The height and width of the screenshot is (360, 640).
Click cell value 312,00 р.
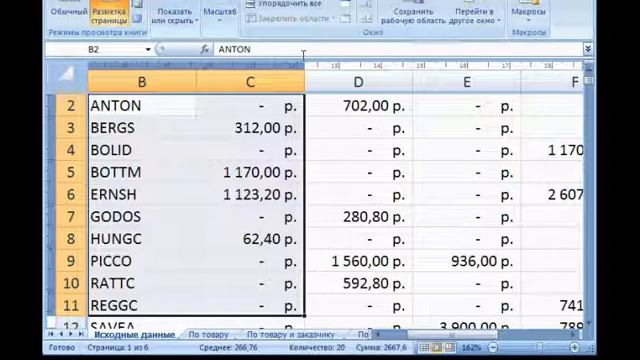coord(250,128)
